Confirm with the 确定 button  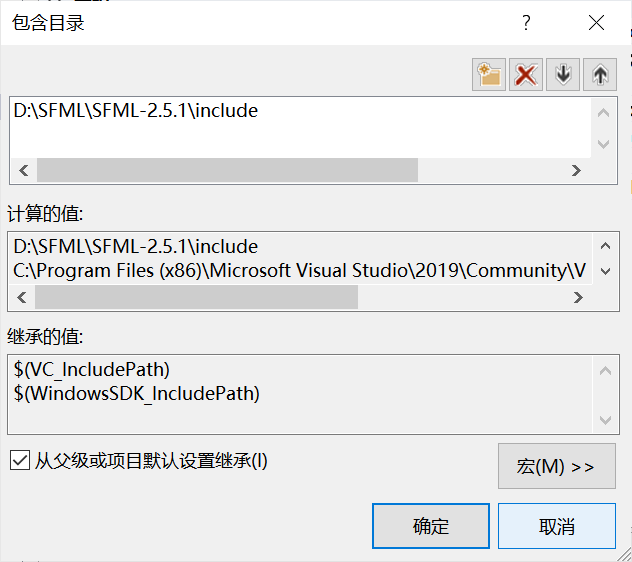point(431,526)
